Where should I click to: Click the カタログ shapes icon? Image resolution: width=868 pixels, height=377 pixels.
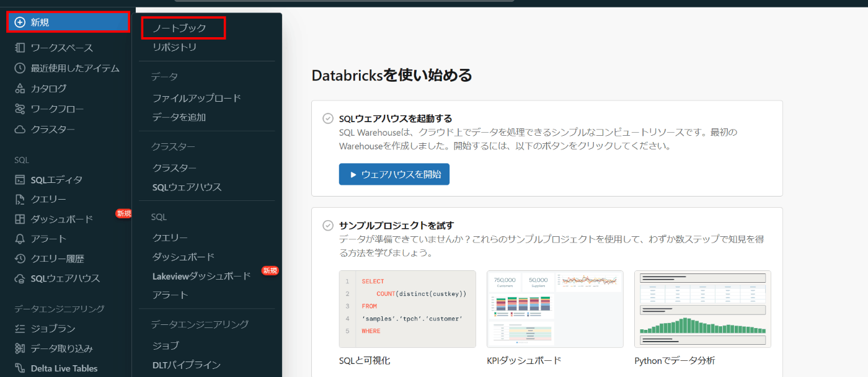click(x=20, y=89)
